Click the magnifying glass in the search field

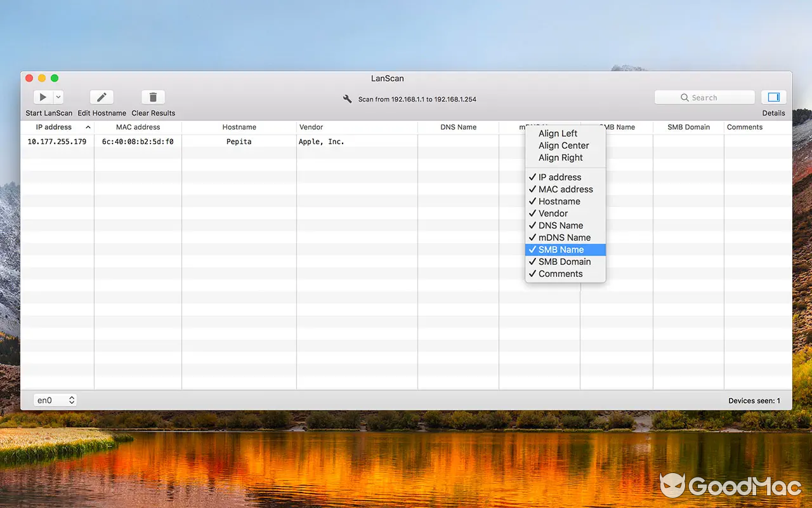[x=684, y=97]
